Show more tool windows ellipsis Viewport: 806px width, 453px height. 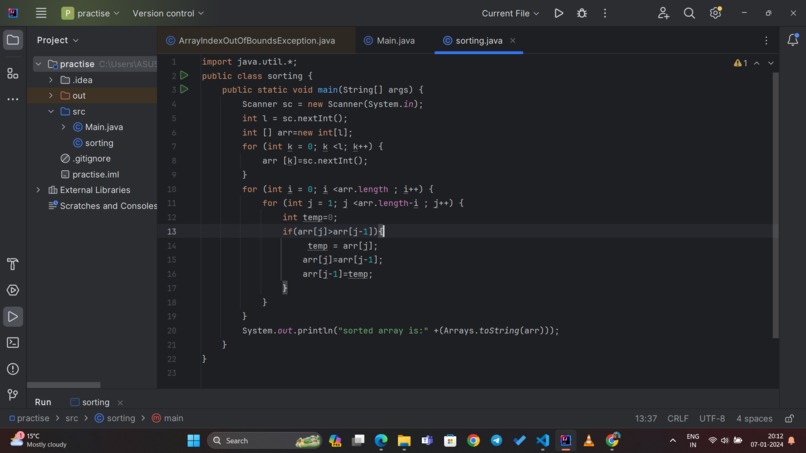coord(13,99)
